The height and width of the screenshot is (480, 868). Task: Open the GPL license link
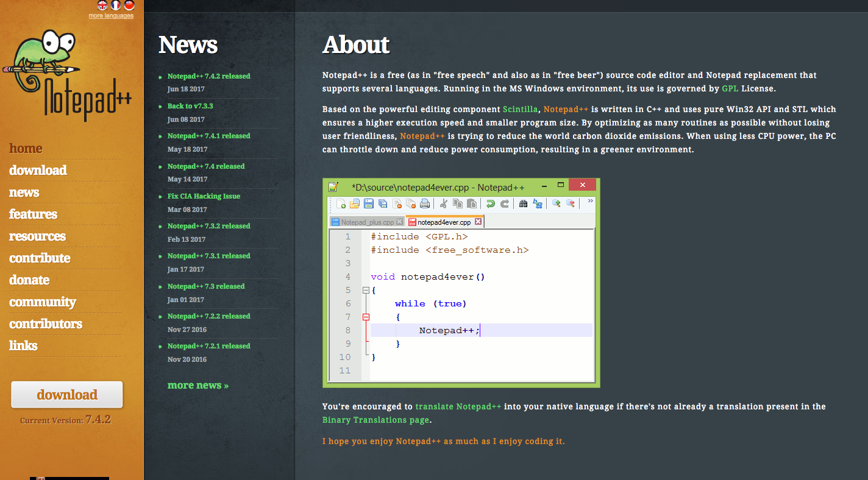(x=729, y=88)
